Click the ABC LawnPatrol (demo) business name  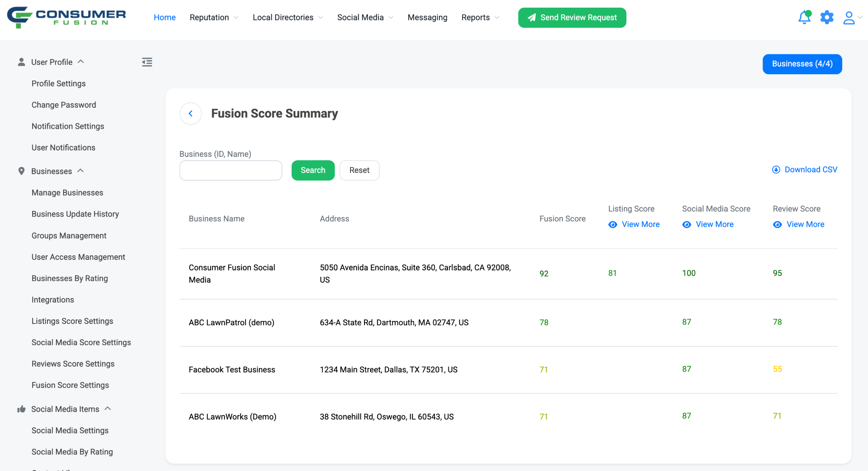pos(231,323)
